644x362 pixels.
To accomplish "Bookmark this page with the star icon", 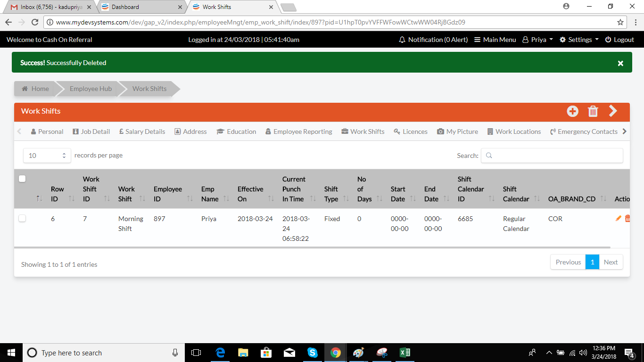I will [x=620, y=22].
